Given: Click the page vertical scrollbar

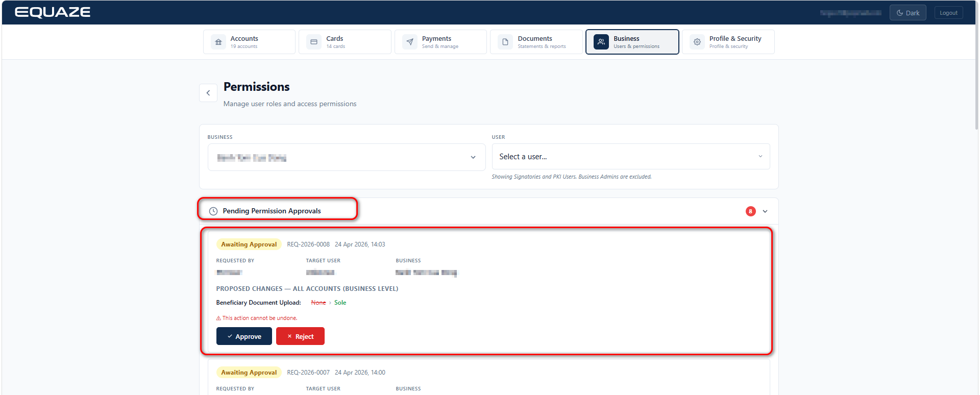Looking at the screenshot, I should coord(976,66).
